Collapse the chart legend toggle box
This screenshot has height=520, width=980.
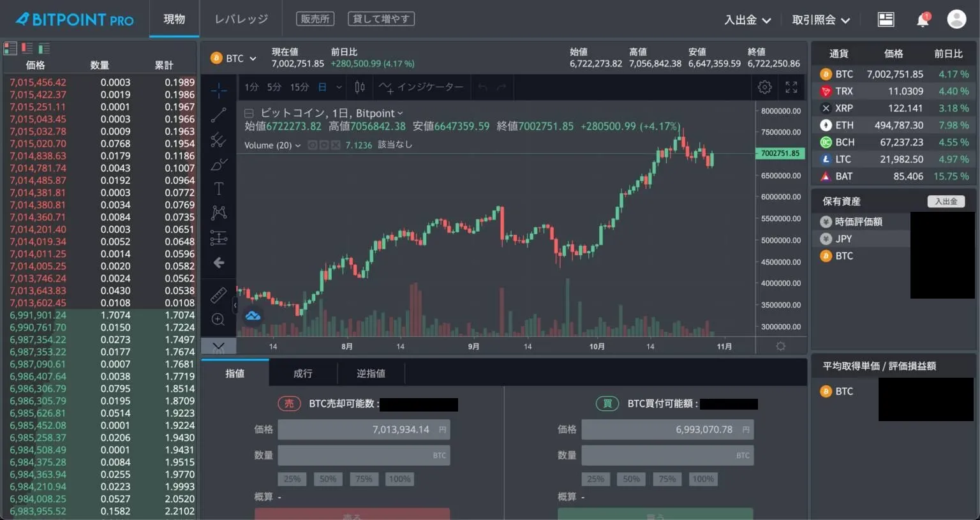click(x=249, y=114)
